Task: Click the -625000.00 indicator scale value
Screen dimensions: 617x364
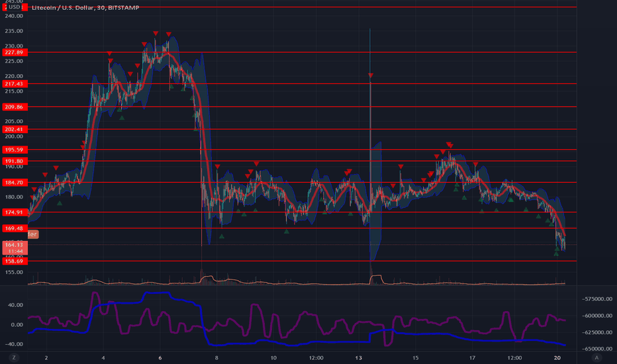Action: 597,332
